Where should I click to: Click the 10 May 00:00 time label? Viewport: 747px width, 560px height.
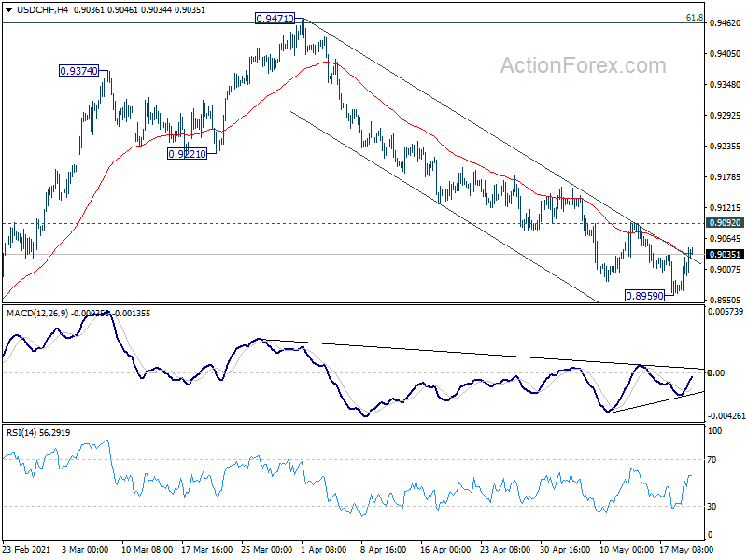click(x=627, y=550)
